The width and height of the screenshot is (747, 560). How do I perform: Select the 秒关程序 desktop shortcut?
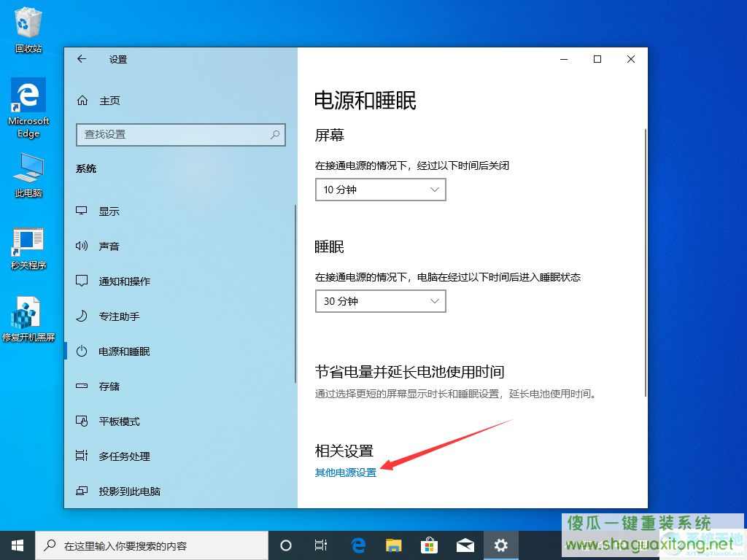[28, 249]
